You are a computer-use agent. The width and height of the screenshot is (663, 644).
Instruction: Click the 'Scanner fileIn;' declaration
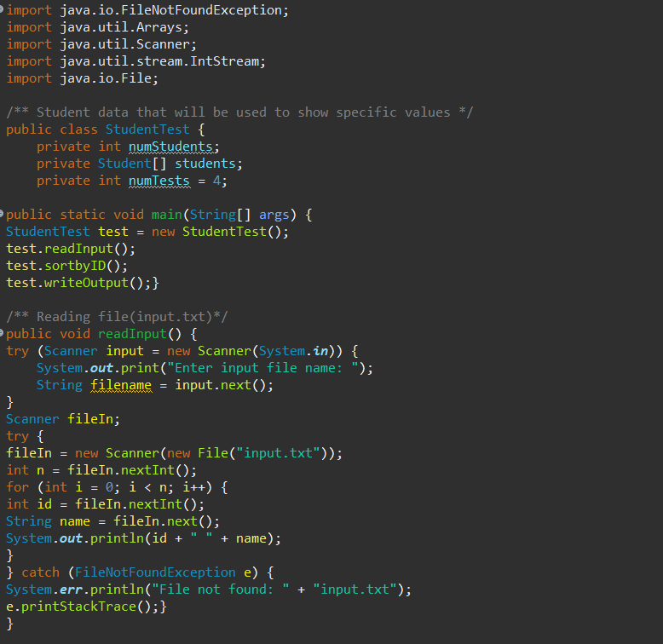[63, 419]
